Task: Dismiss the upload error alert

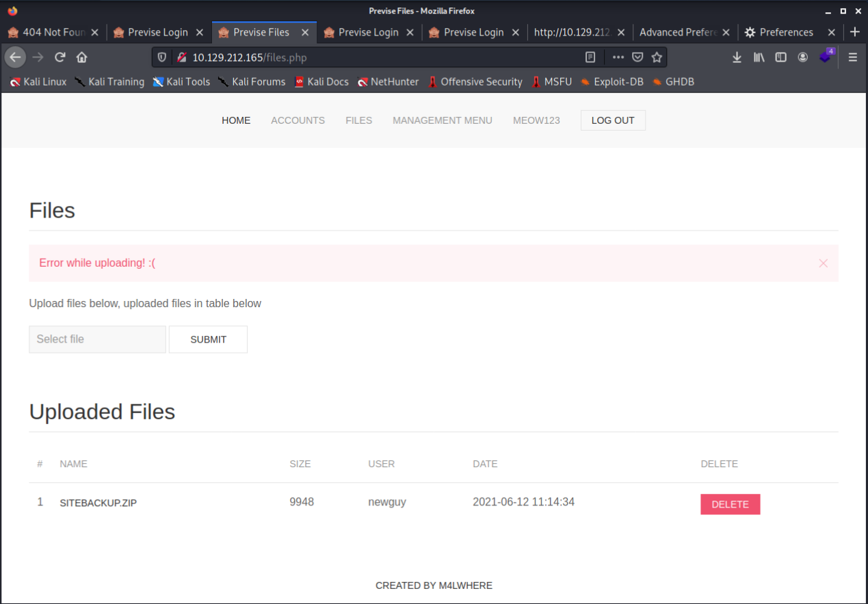Action: pos(823,263)
